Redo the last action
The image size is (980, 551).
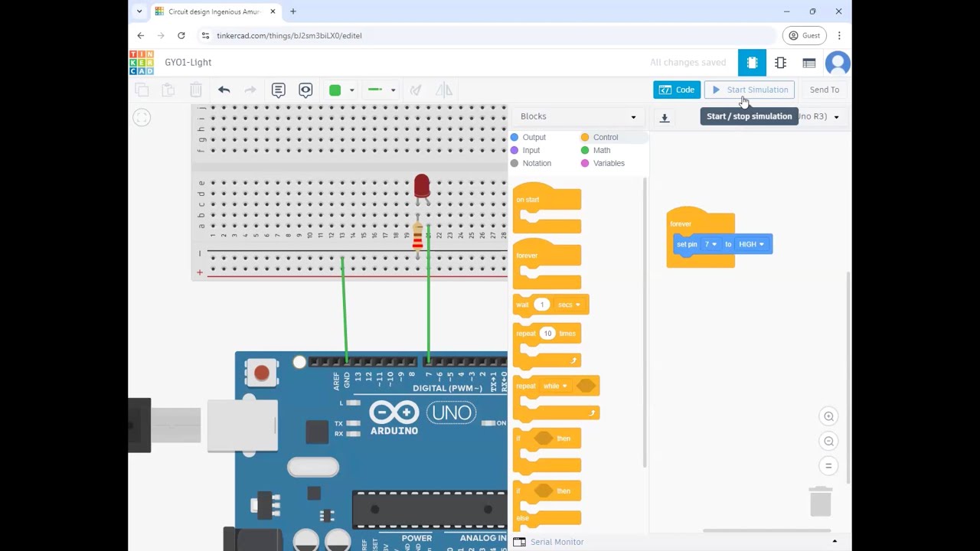(x=250, y=90)
